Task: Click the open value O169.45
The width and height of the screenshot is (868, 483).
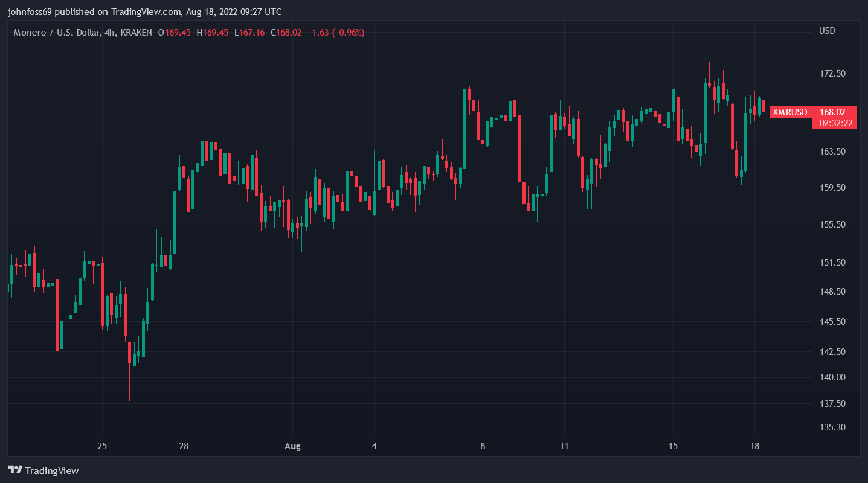Action: [x=174, y=33]
